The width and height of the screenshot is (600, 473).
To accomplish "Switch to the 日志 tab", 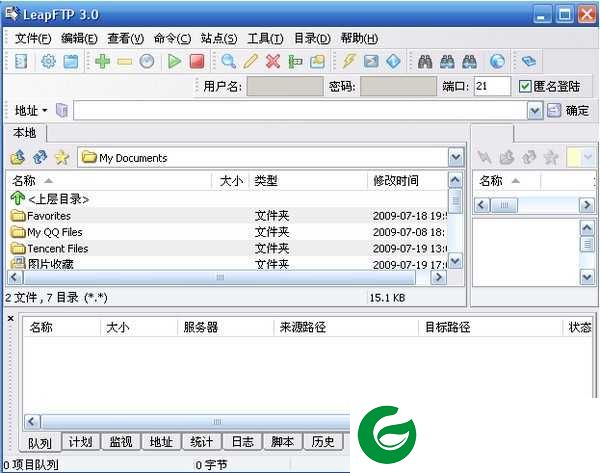I will pyautogui.click(x=243, y=442).
